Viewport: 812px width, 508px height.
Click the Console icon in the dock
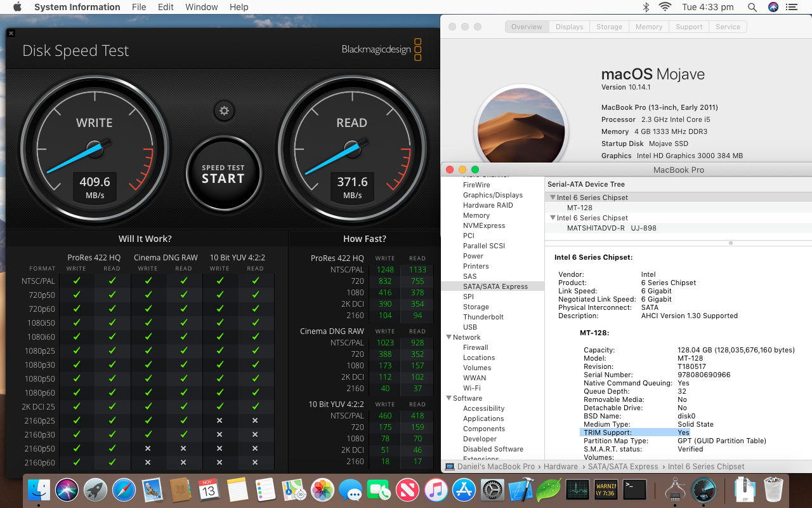point(606,490)
